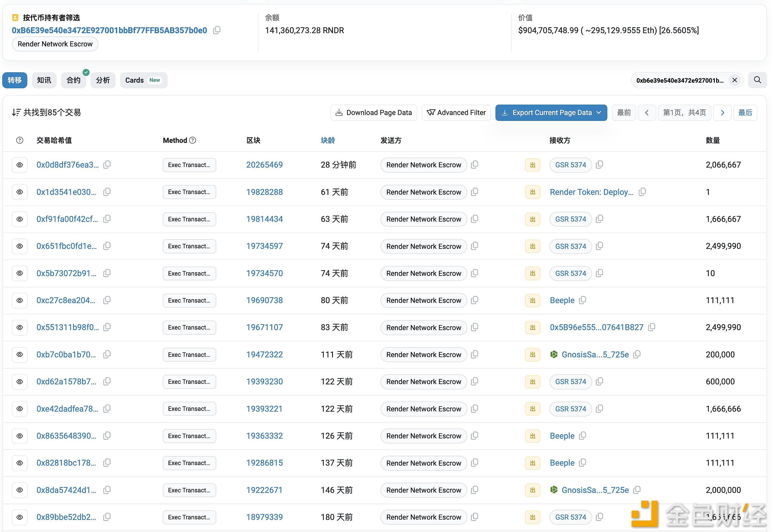Click the Render Network Escrow tag

(55, 44)
